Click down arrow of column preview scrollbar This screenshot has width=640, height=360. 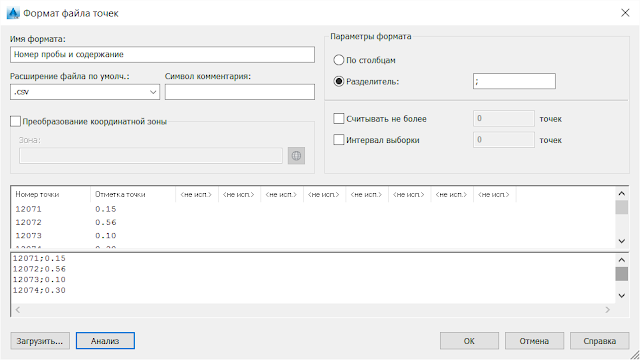click(x=622, y=241)
